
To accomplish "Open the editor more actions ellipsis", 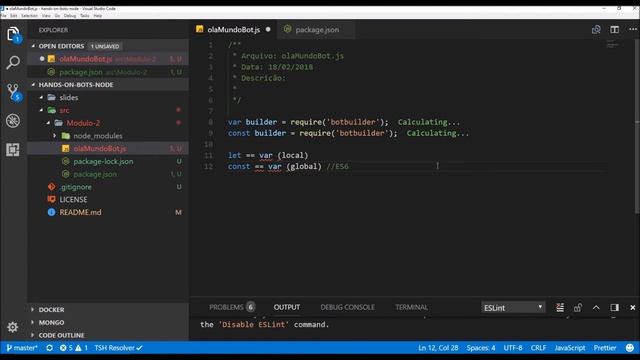I will pos(633,29).
